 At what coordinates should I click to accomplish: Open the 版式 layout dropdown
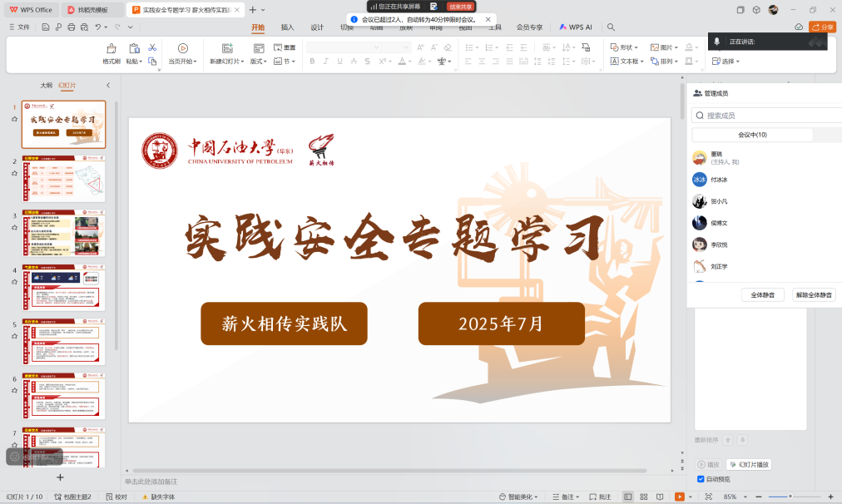click(x=259, y=61)
